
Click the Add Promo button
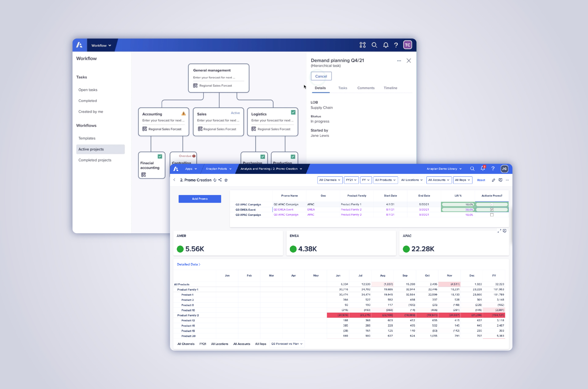point(200,199)
